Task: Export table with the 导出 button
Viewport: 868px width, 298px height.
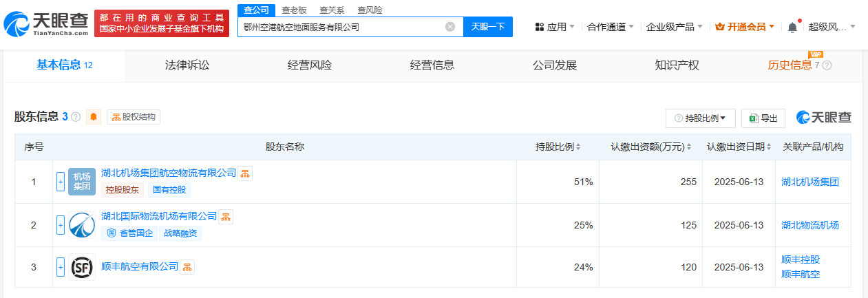Action: [x=763, y=118]
